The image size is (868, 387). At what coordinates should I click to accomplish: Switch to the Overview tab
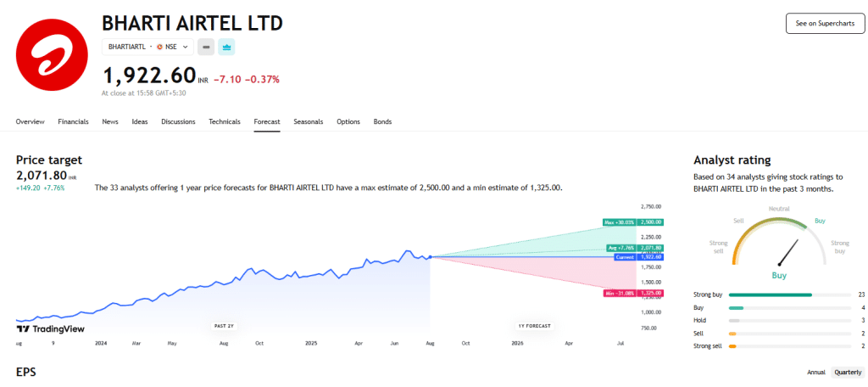click(x=30, y=122)
